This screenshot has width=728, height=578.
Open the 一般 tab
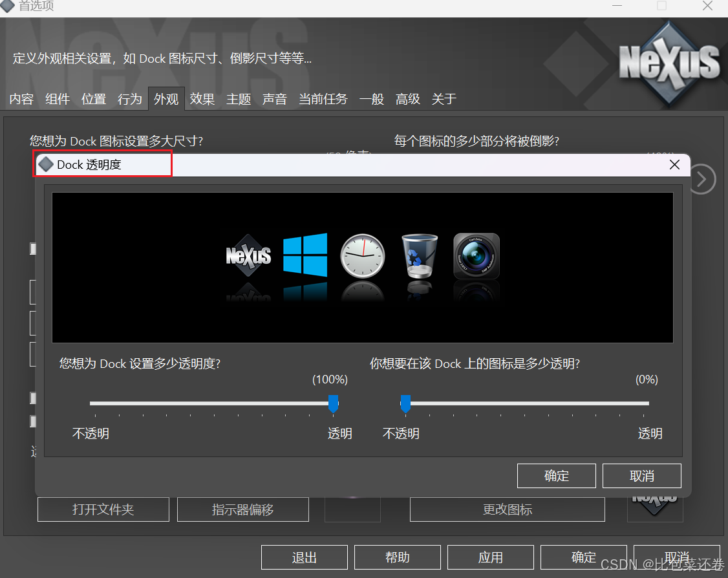click(371, 99)
